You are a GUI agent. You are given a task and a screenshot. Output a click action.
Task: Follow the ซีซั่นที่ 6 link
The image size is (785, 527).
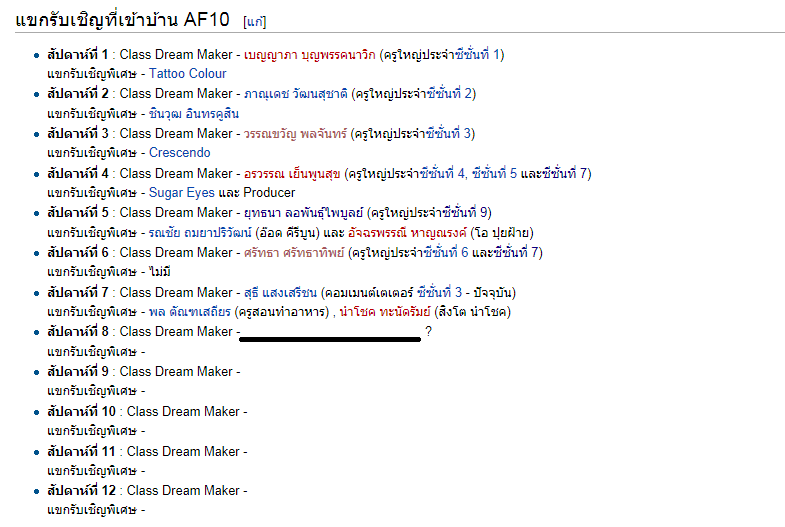(x=446, y=253)
